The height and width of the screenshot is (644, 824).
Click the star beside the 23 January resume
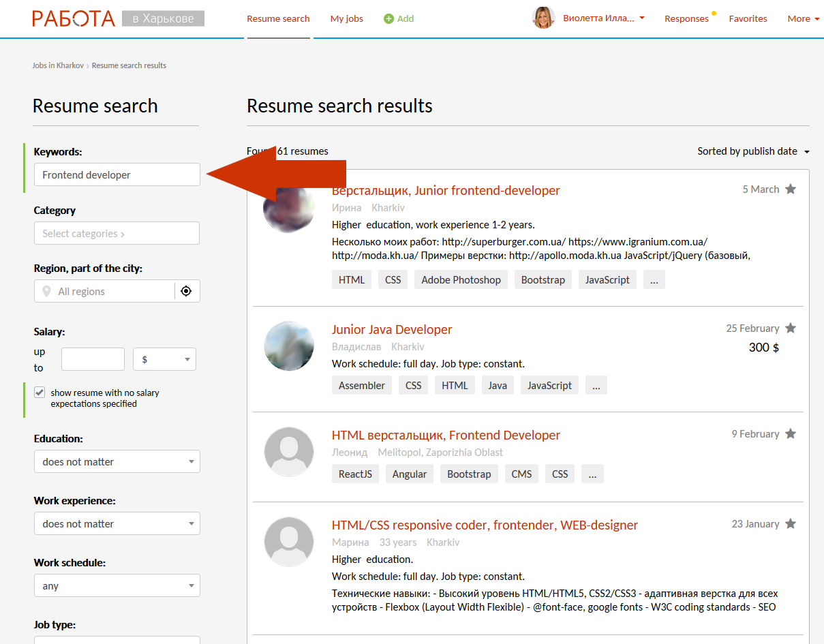tap(791, 524)
